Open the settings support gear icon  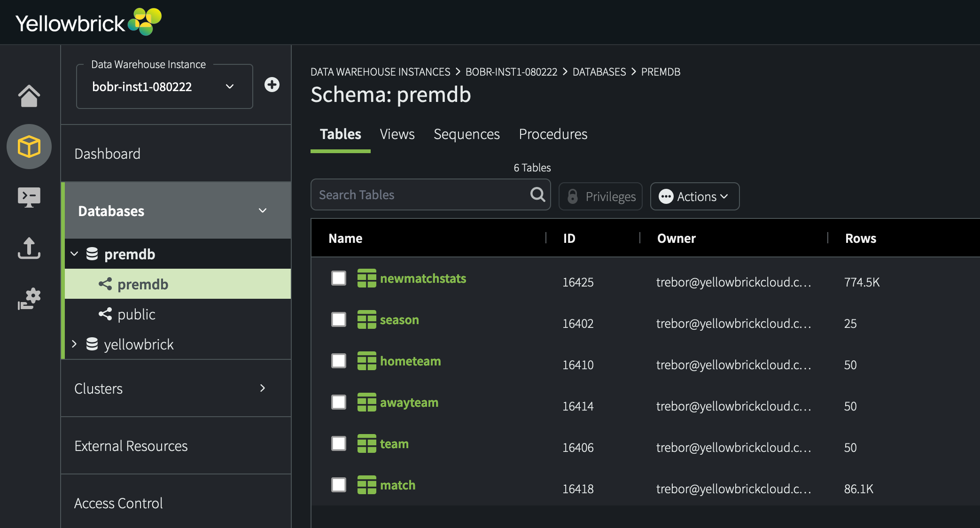29,299
